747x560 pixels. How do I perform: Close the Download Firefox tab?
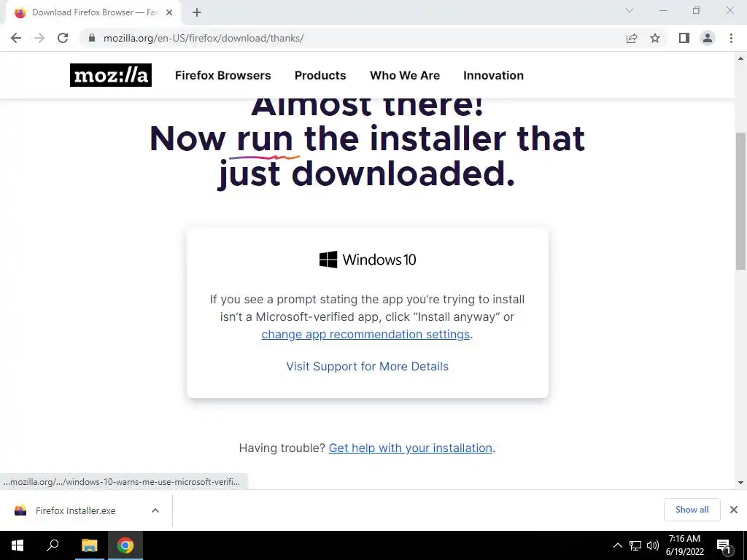pyautogui.click(x=169, y=13)
